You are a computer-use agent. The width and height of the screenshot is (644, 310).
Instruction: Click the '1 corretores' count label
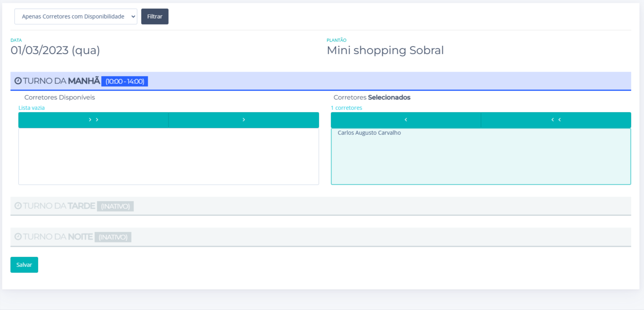tap(346, 108)
